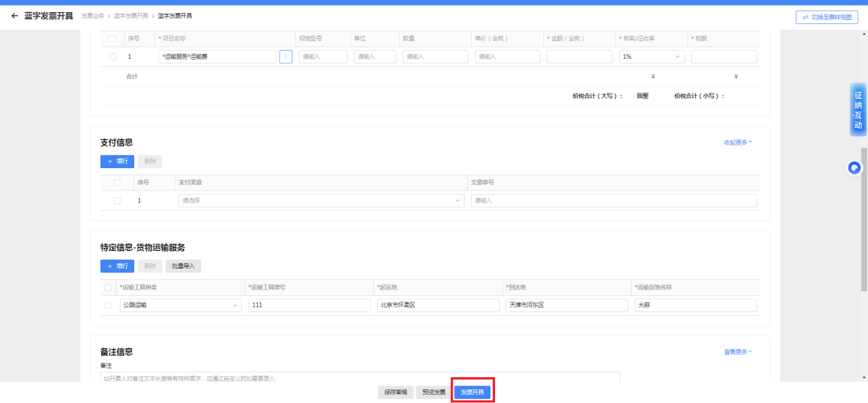Click the 预览发票 button
Viewport: 868px width, 403px height.
click(x=433, y=393)
